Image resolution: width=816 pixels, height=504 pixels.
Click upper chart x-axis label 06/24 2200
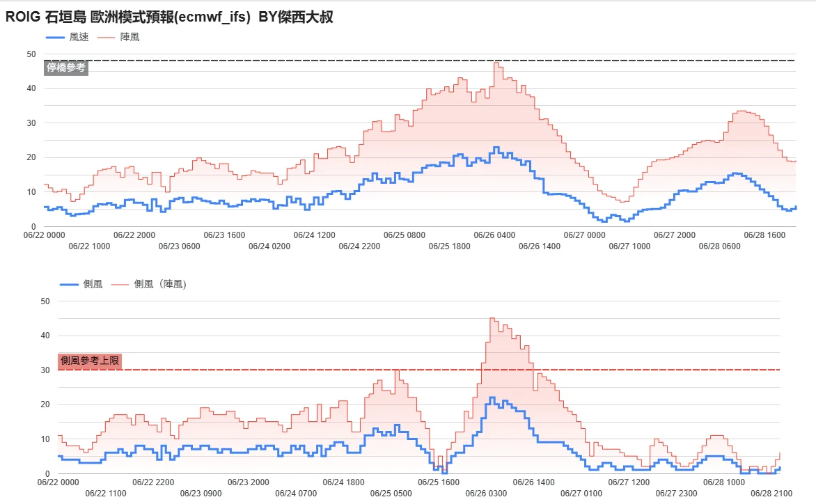pos(359,246)
